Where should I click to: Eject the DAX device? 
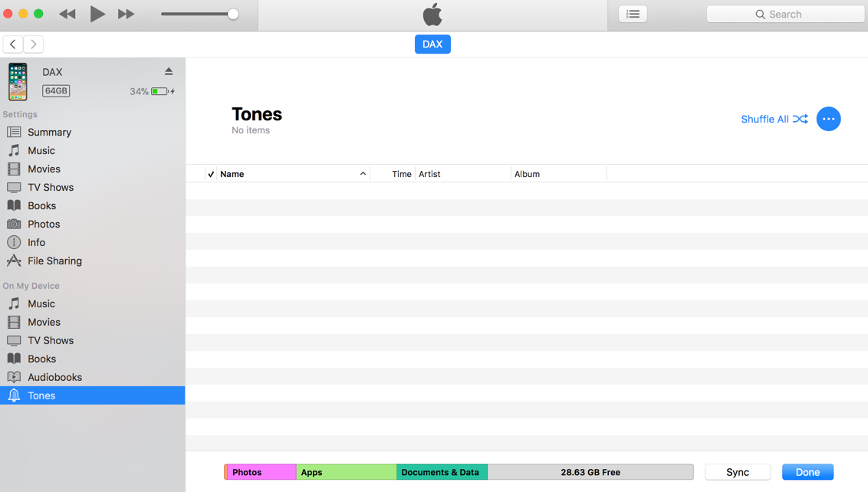click(169, 71)
